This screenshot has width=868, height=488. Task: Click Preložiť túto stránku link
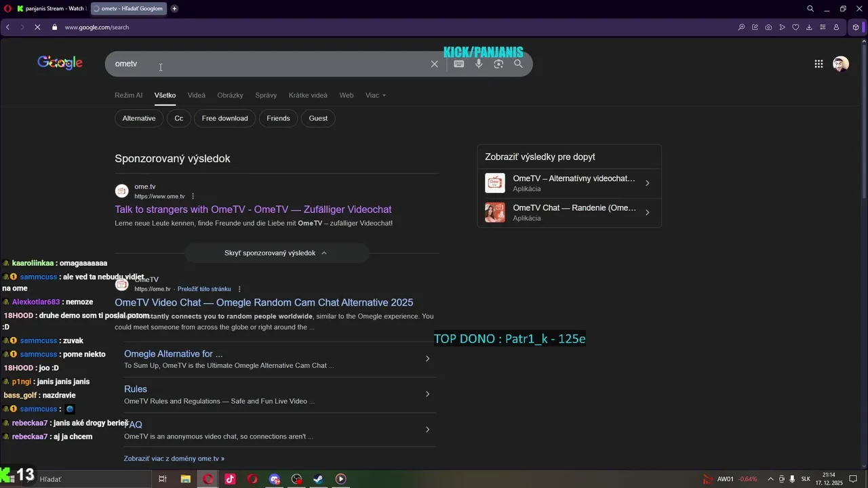point(204,289)
